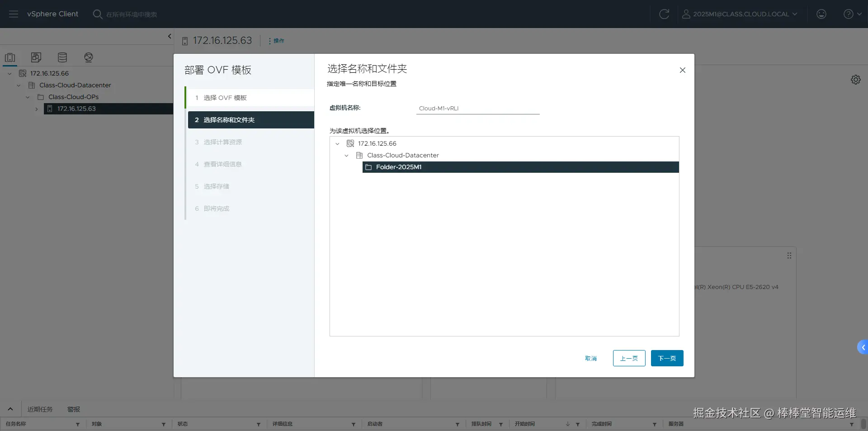Viewport: 868px width, 431px height.
Task: Collapse Class-Cloud-Datacenter in dialog location tree
Action: pos(346,156)
